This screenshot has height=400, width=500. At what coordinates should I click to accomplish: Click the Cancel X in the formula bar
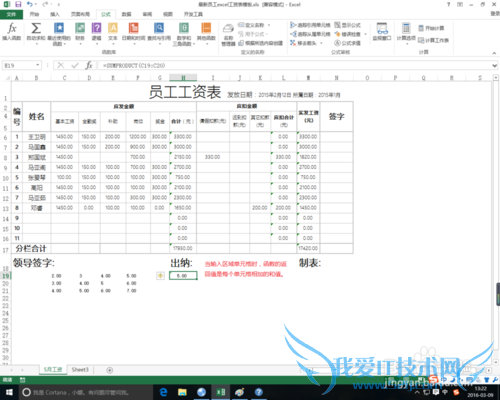click(61, 65)
